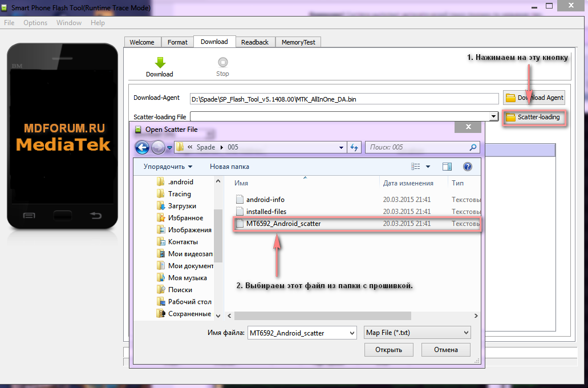
Task: Open the Загрузки folder in sidebar
Action: click(x=177, y=206)
